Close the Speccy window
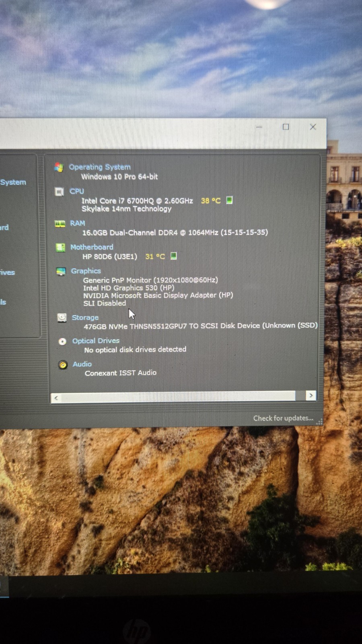Image resolution: width=362 pixels, height=644 pixels. tap(313, 127)
